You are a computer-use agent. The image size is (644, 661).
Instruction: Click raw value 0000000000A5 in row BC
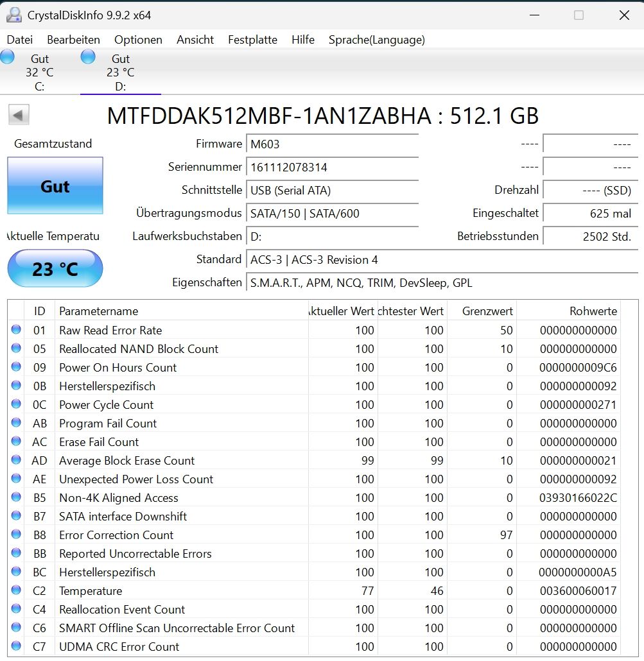[x=578, y=572]
